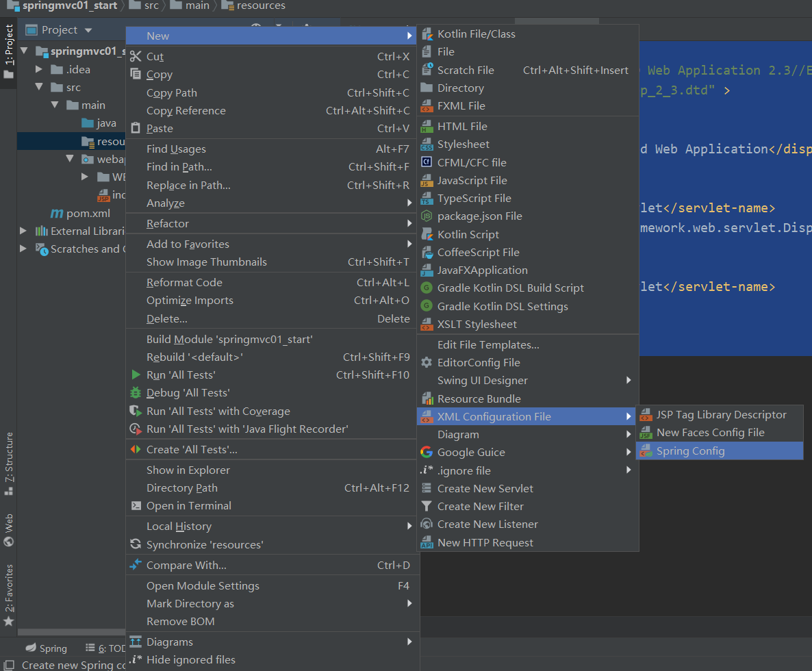This screenshot has width=812, height=671.
Task: Click the Cut scissors icon
Action: pos(136,56)
